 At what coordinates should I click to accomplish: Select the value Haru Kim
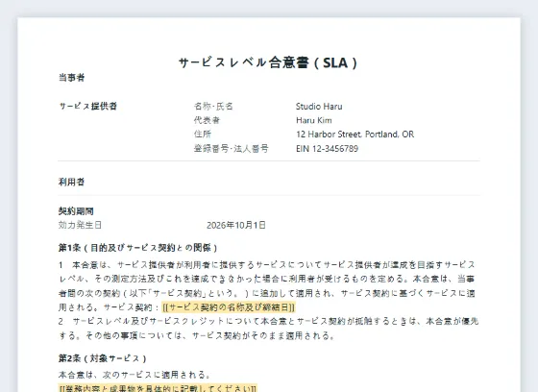coord(314,120)
